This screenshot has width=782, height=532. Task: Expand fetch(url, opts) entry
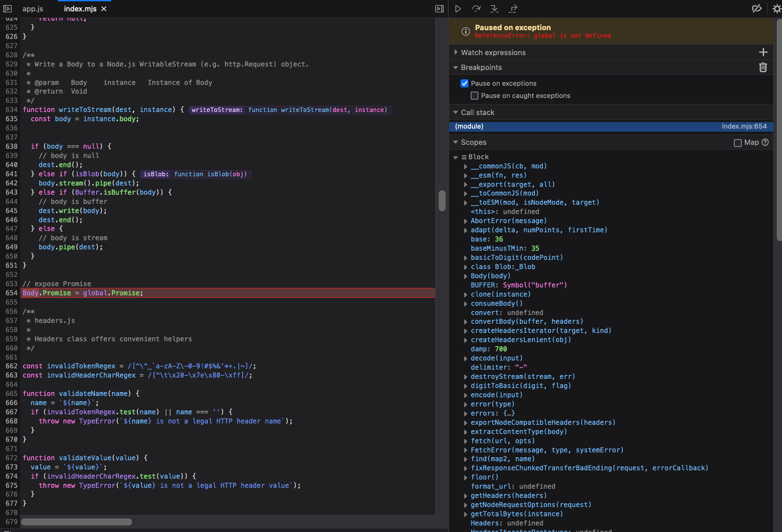465,441
